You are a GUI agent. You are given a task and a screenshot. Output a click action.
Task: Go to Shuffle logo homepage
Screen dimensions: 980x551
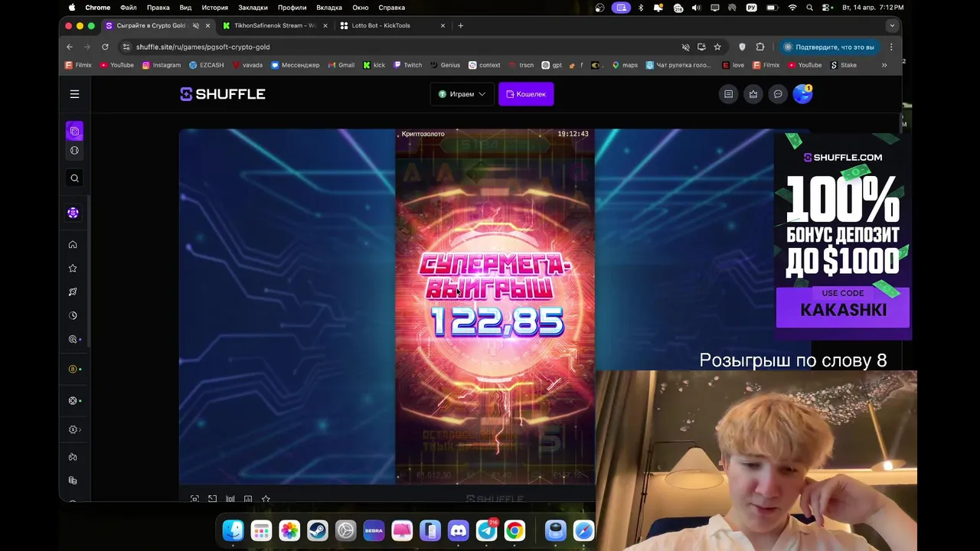(223, 94)
